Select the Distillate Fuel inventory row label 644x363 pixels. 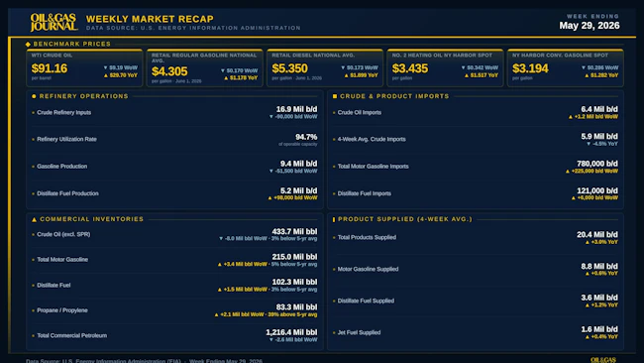(54, 285)
